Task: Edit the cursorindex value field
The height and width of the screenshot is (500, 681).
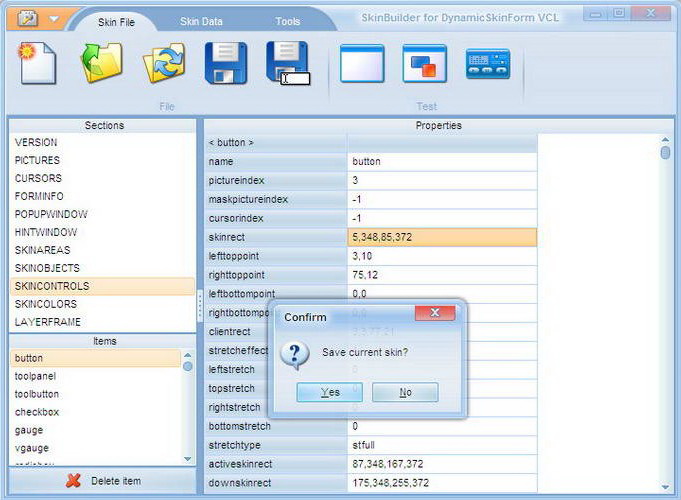Action: coord(442,218)
